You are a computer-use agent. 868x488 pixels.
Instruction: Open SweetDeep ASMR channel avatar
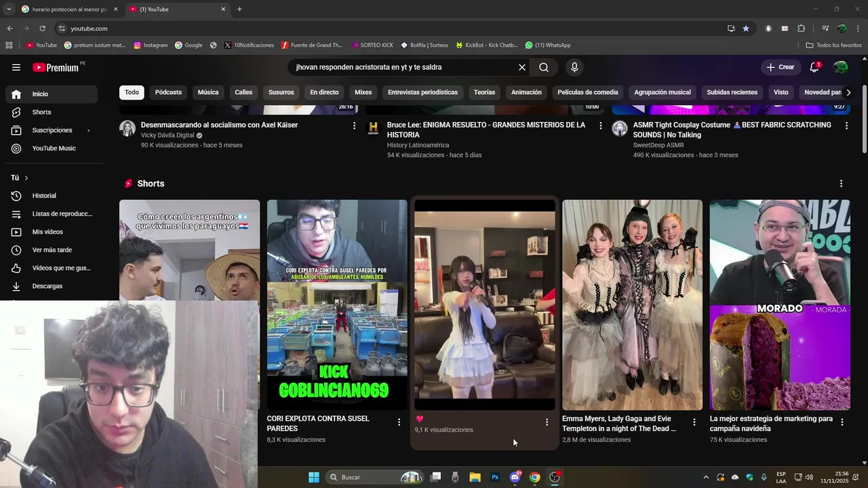pyautogui.click(x=620, y=129)
